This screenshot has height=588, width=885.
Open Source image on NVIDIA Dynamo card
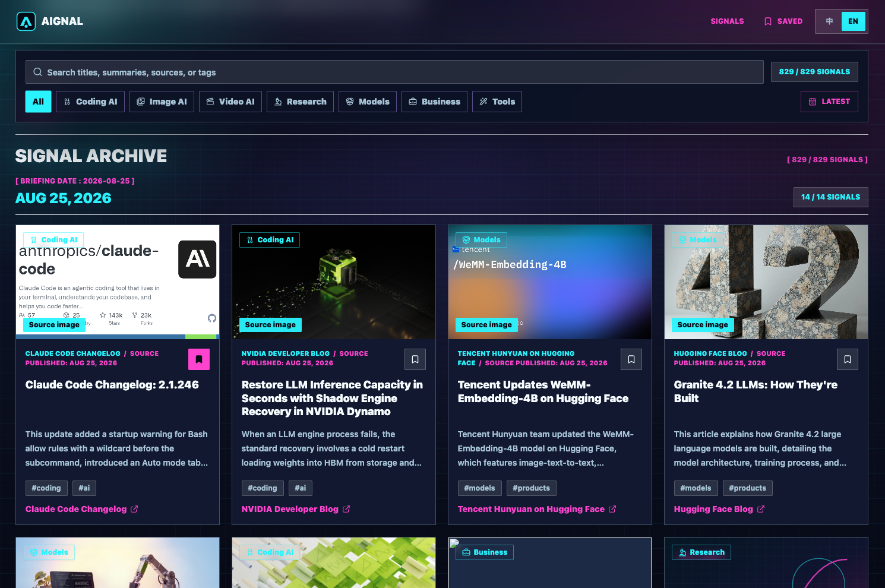click(270, 325)
